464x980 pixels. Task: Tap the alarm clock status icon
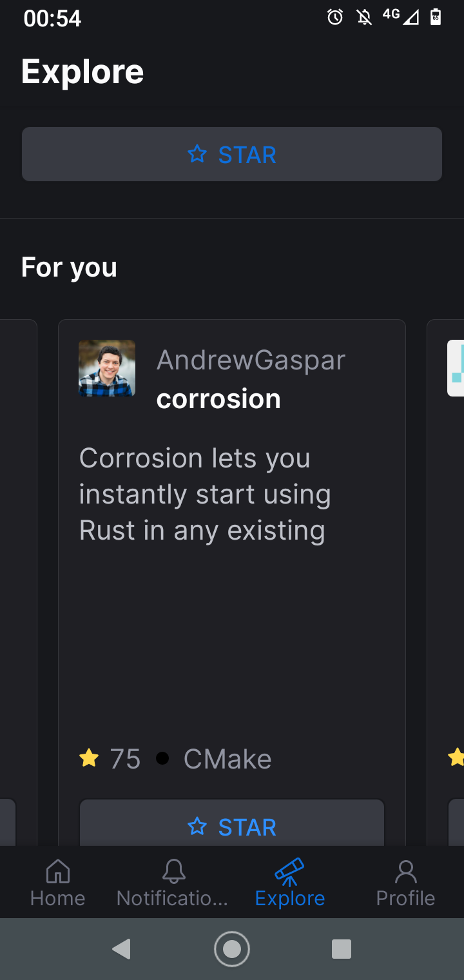point(334,17)
